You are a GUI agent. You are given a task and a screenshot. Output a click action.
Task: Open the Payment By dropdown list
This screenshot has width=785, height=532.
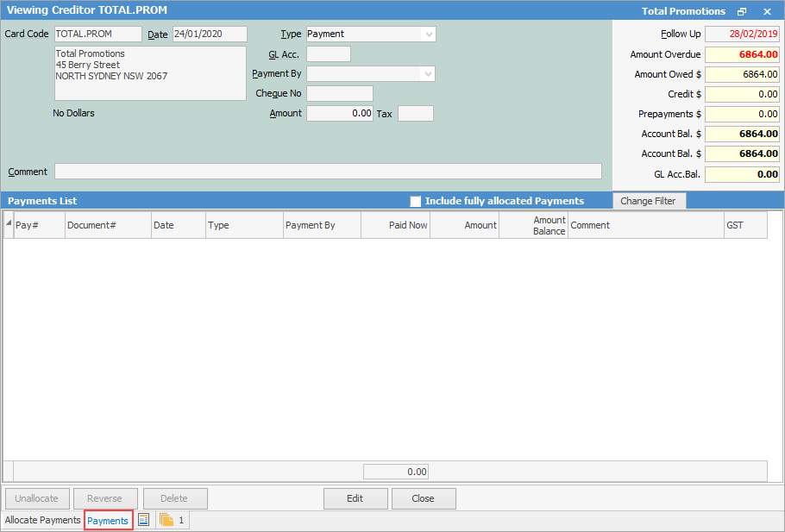point(427,74)
